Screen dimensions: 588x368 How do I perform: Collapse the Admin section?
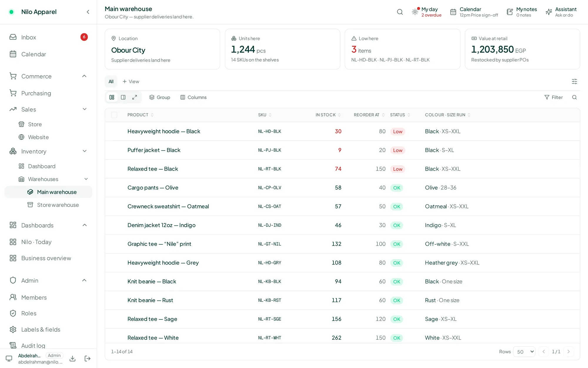pyautogui.click(x=84, y=280)
